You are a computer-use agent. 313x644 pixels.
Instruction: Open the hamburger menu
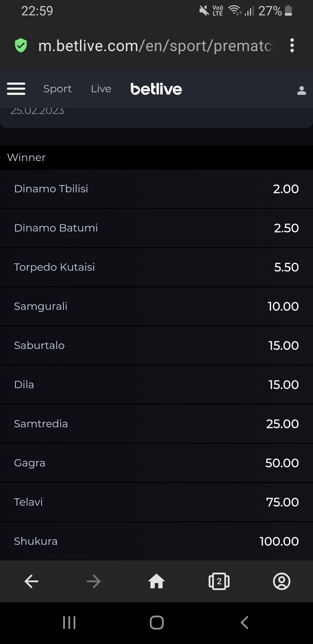pyautogui.click(x=16, y=89)
